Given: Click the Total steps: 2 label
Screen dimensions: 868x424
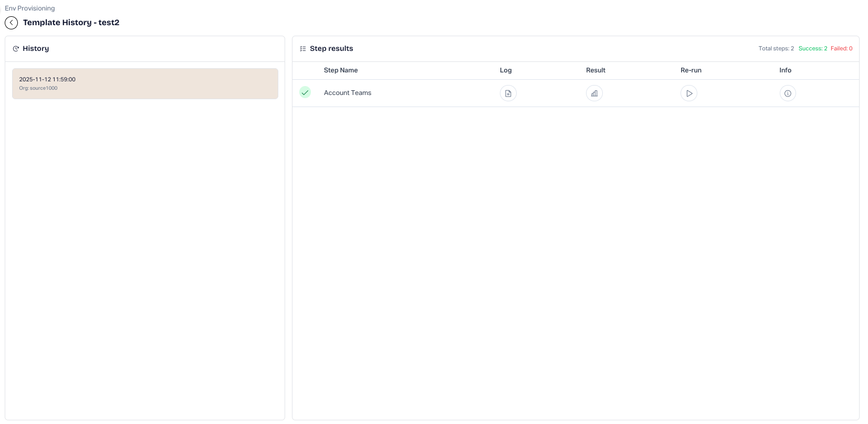Looking at the screenshot, I should [776, 49].
